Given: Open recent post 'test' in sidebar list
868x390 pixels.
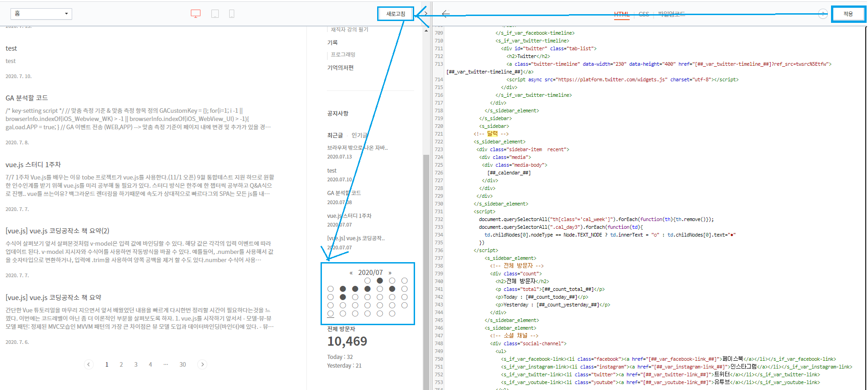Looking at the screenshot, I should point(332,171).
